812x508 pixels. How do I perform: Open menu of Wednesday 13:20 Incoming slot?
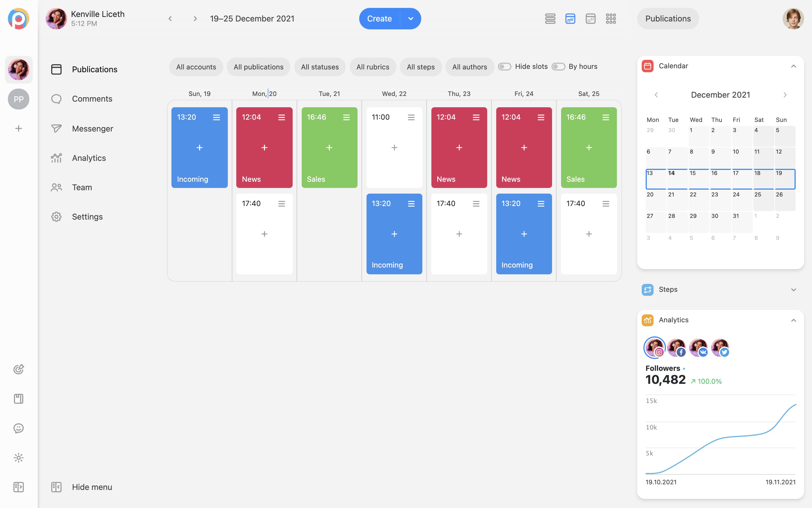[411, 203]
